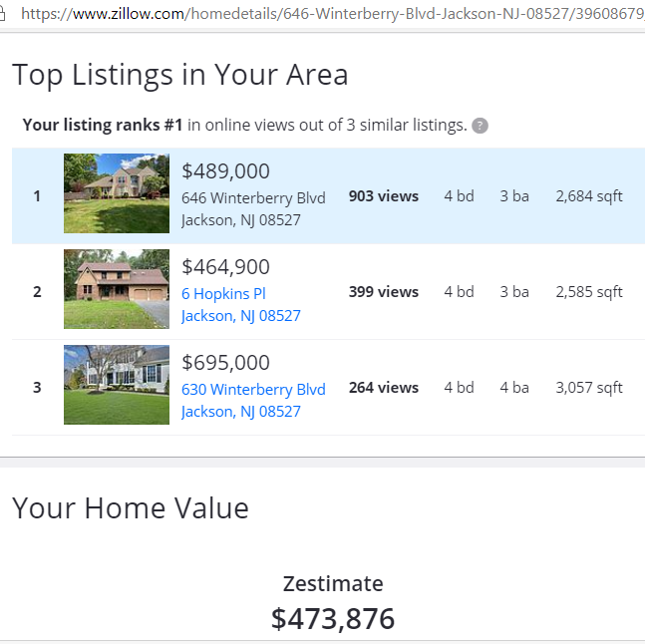Open the 630 Winterberry Blvd listing link
Image resolution: width=645 pixels, height=644 pixels.
point(253,389)
